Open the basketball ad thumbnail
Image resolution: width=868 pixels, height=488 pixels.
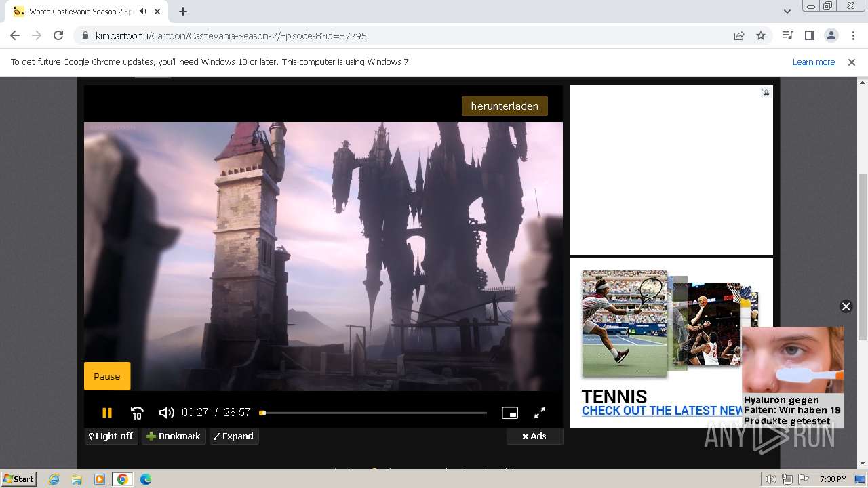tap(712, 324)
